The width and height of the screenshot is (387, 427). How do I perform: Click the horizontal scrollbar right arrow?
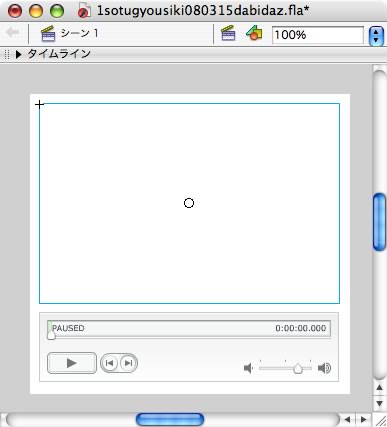tap(364, 420)
